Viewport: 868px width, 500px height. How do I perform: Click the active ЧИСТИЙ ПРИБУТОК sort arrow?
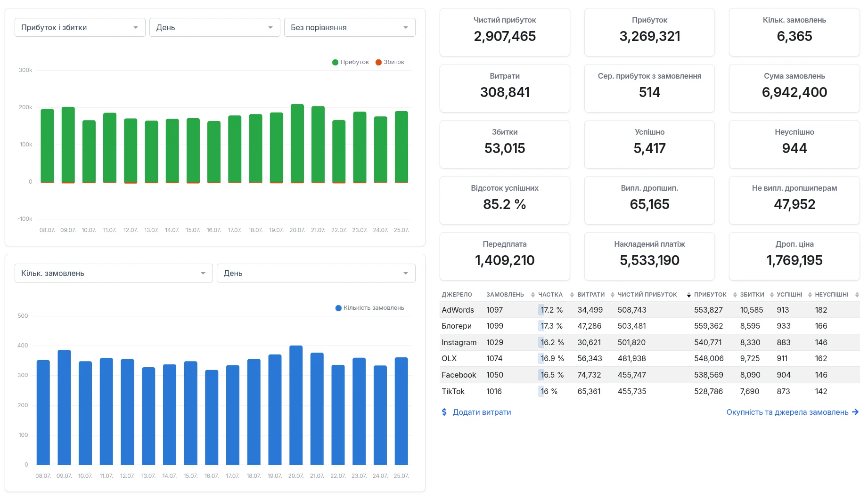point(688,295)
